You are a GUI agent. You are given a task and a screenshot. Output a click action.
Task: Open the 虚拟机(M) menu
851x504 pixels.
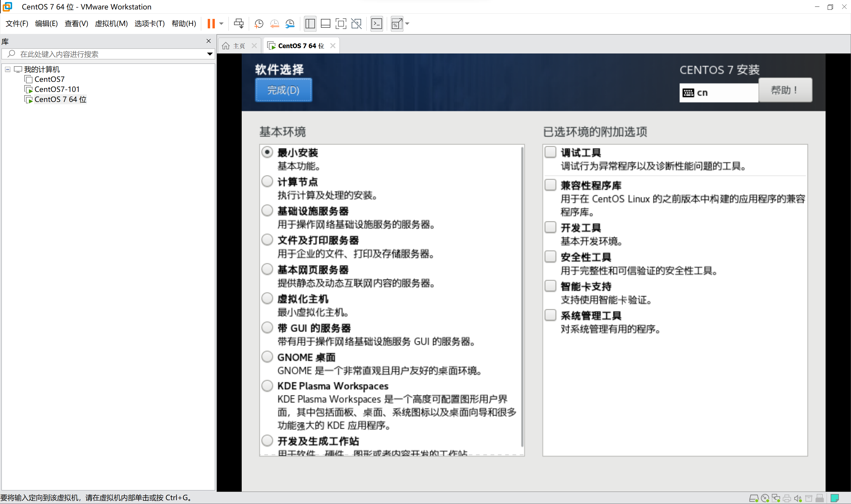111,23
